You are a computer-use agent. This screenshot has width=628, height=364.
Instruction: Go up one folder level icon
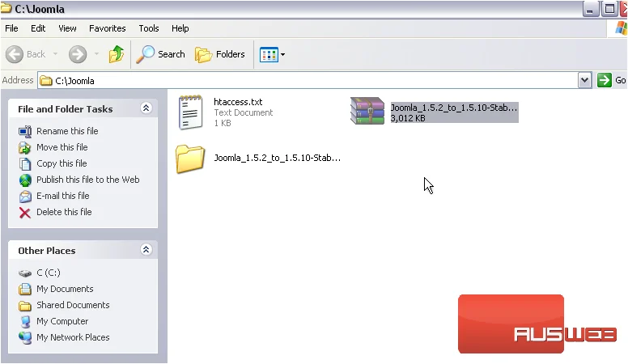click(117, 54)
